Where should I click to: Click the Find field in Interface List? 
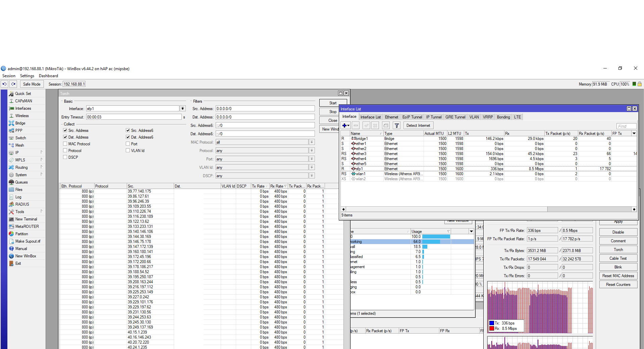pos(626,126)
